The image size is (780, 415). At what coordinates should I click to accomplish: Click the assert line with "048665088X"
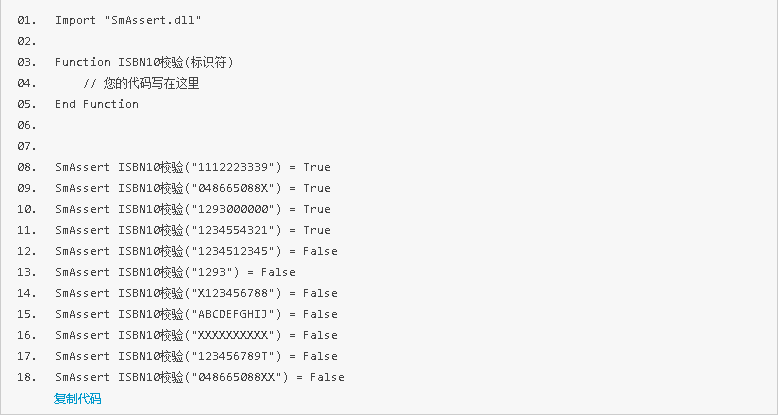[x=192, y=188]
